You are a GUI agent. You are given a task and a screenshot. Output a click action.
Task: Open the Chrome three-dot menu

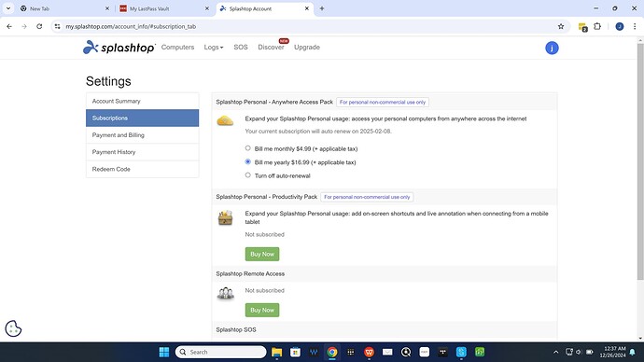635,26
